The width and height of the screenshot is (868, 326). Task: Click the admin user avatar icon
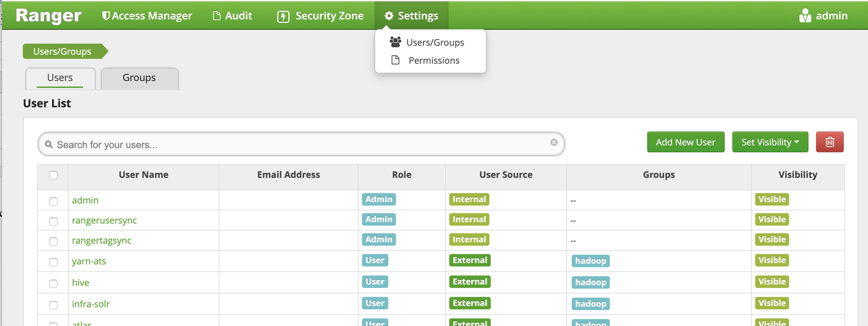(x=805, y=16)
